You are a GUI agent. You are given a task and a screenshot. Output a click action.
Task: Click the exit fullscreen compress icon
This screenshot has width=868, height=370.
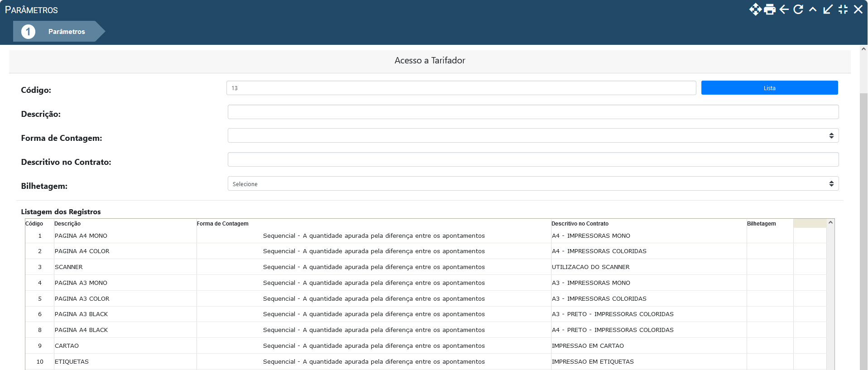843,10
